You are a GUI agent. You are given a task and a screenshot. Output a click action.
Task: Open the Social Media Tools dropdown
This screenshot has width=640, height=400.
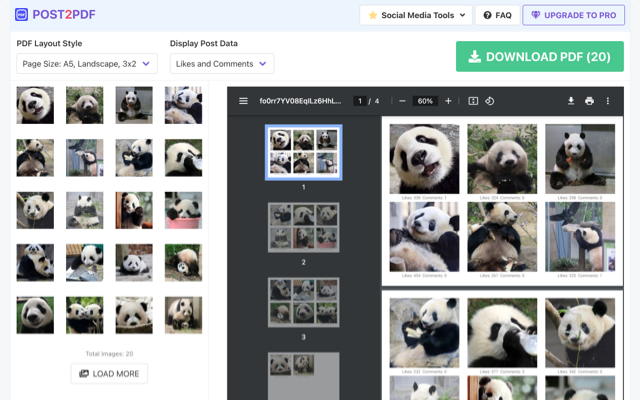415,15
